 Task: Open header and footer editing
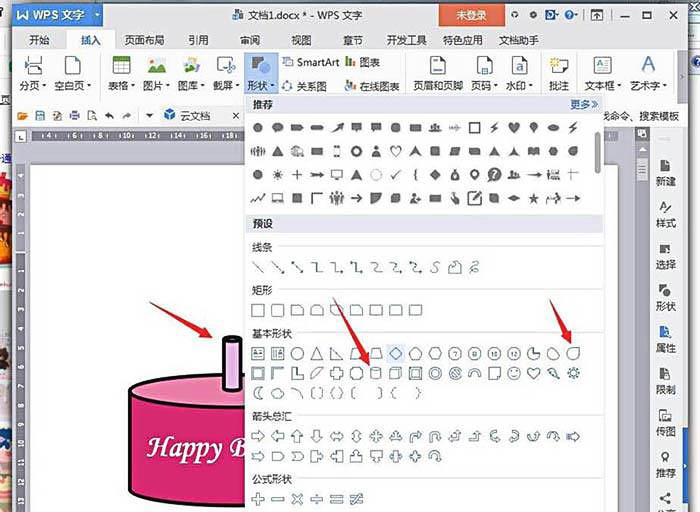[x=438, y=73]
